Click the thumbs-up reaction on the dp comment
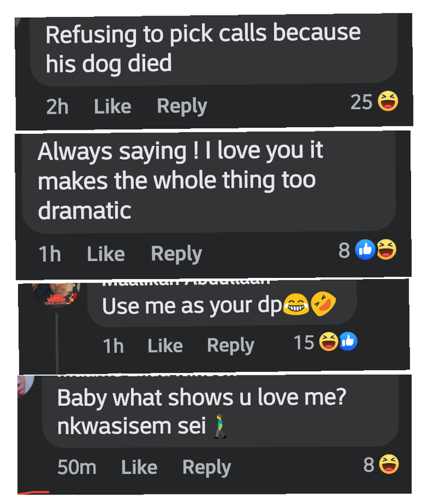This screenshot has width=434, height=504. coord(348,341)
